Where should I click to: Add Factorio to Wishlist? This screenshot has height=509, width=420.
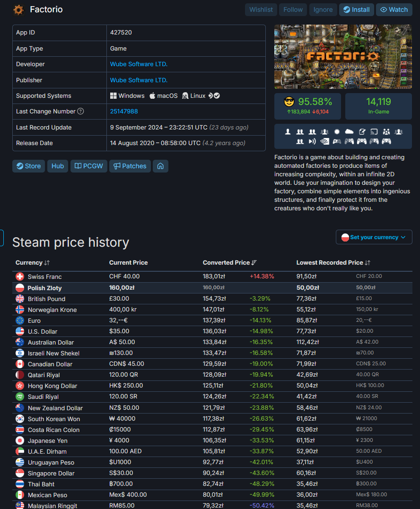(x=261, y=10)
